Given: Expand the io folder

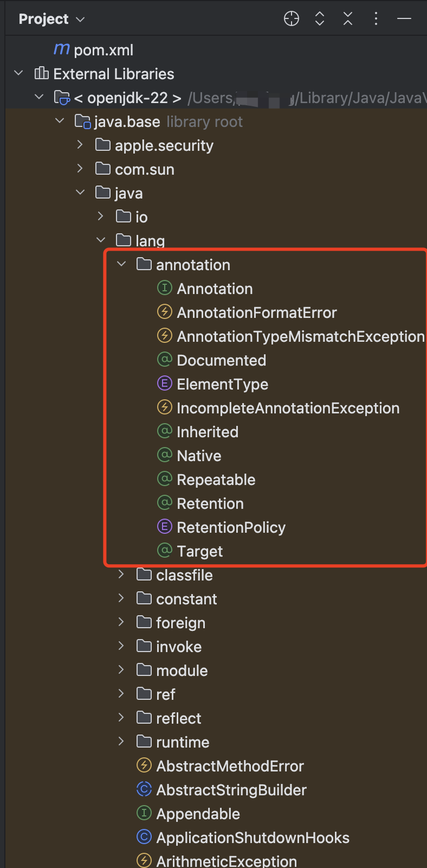Looking at the screenshot, I should tap(101, 216).
